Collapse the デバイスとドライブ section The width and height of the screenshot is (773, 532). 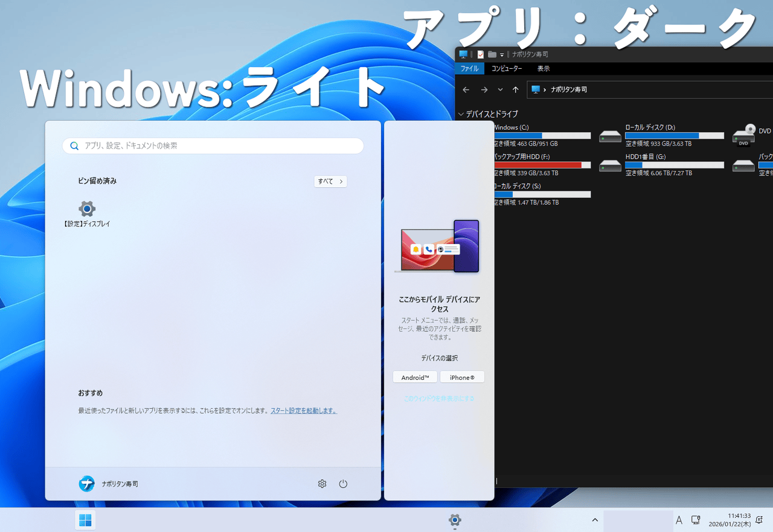pos(461,114)
